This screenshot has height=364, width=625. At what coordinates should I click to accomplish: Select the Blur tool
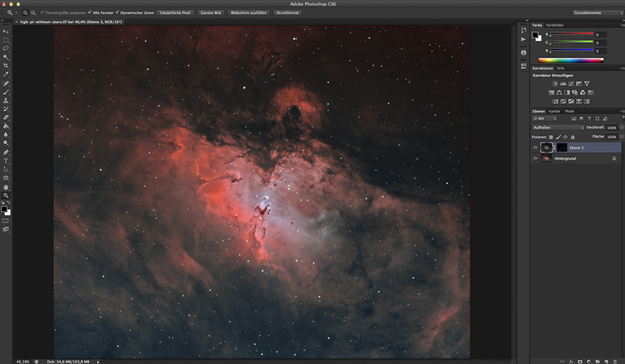[x=6, y=135]
